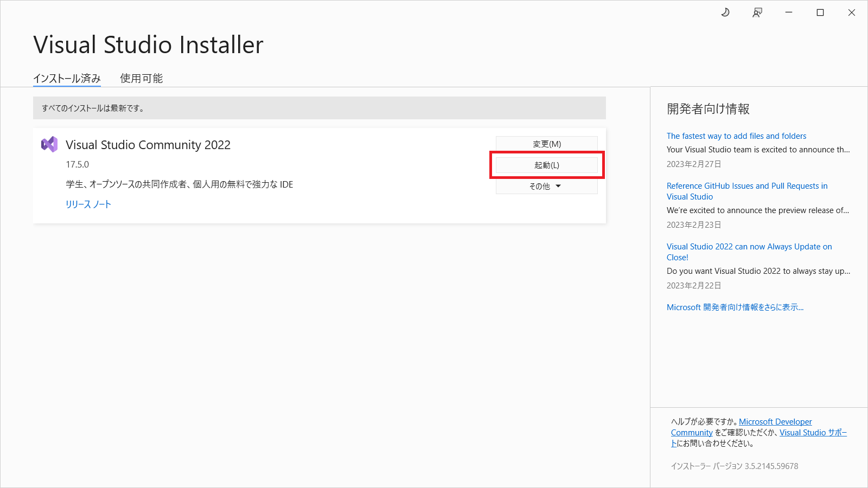The width and height of the screenshot is (868, 488).
Task: Visit the Microsoft Developer Community link
Action: click(775, 422)
